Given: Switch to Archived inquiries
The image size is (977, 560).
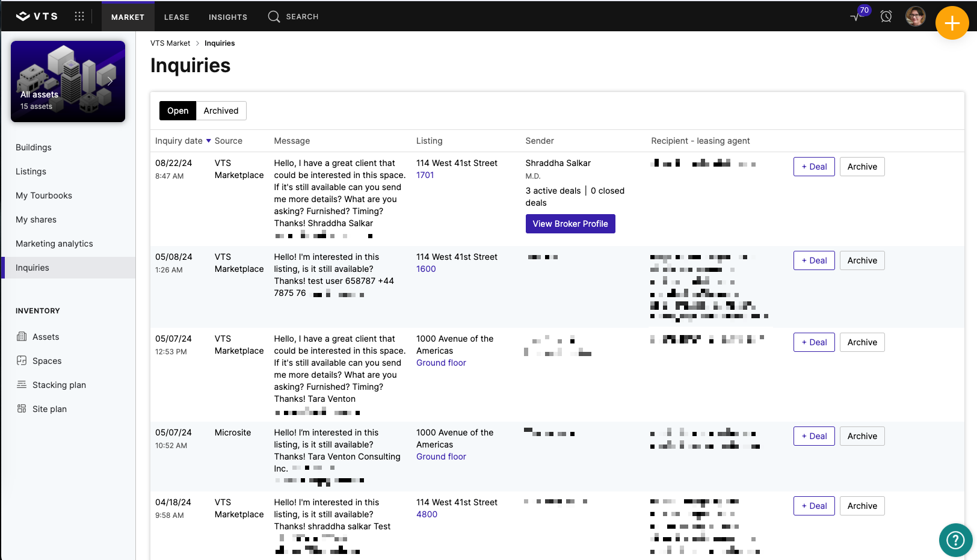Looking at the screenshot, I should pyautogui.click(x=221, y=111).
